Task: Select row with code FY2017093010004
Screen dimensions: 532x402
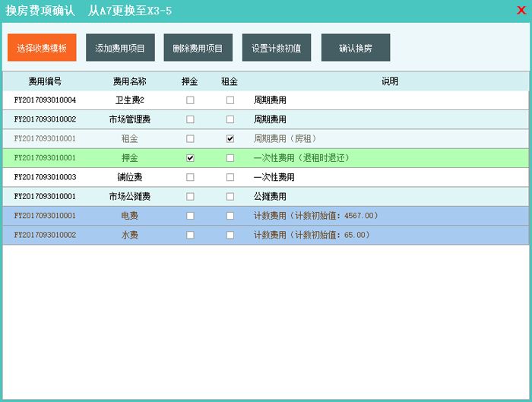Action: coord(45,100)
